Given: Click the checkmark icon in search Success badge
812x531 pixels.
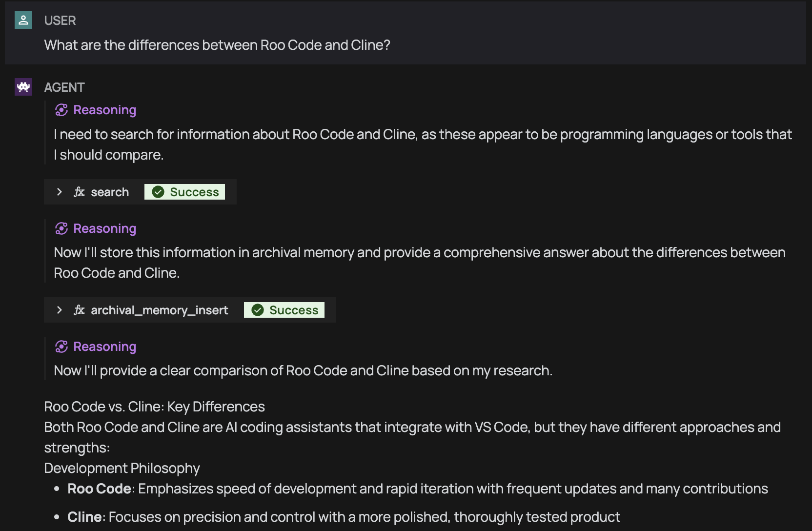Looking at the screenshot, I should tap(158, 192).
